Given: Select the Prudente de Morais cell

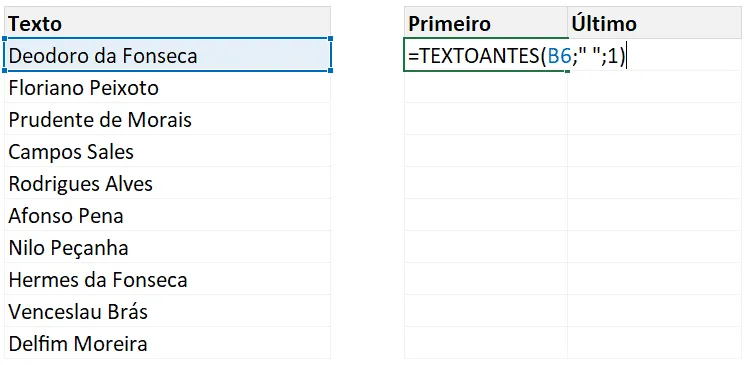Looking at the screenshot, I should [167, 118].
